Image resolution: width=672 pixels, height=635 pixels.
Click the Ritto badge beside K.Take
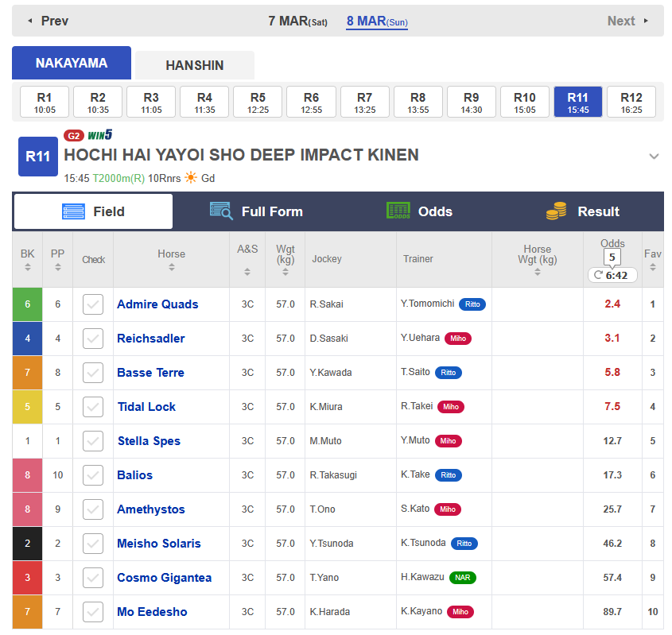[x=449, y=474]
